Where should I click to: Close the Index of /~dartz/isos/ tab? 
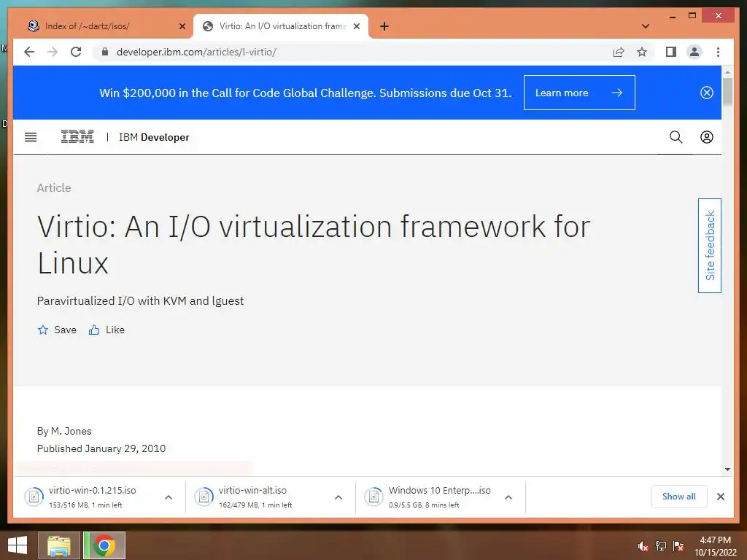tap(182, 26)
